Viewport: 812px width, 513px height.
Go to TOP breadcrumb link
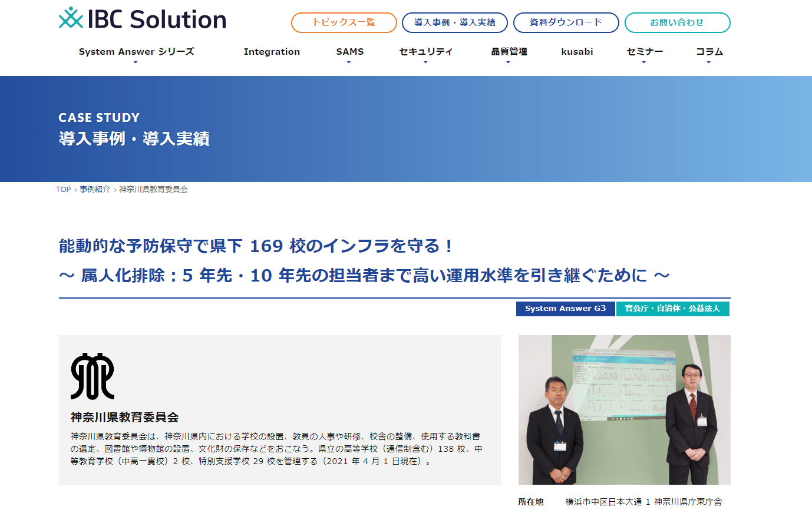pos(63,190)
